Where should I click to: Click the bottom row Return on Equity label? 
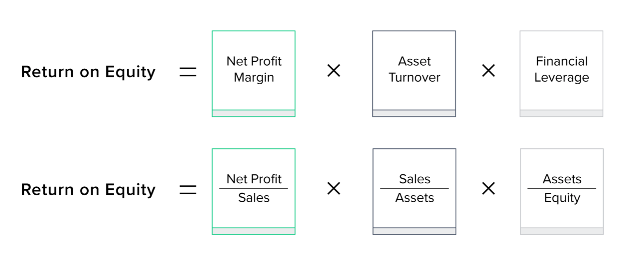pyautogui.click(x=88, y=190)
